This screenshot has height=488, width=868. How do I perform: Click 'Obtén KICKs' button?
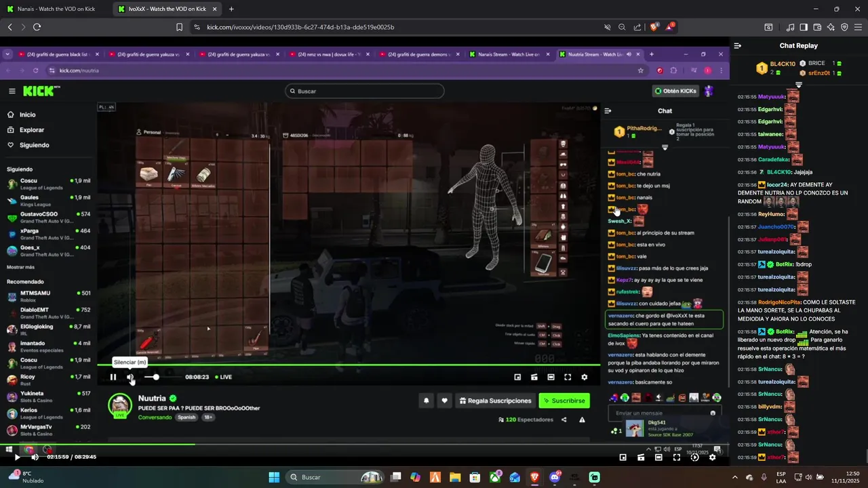675,91
